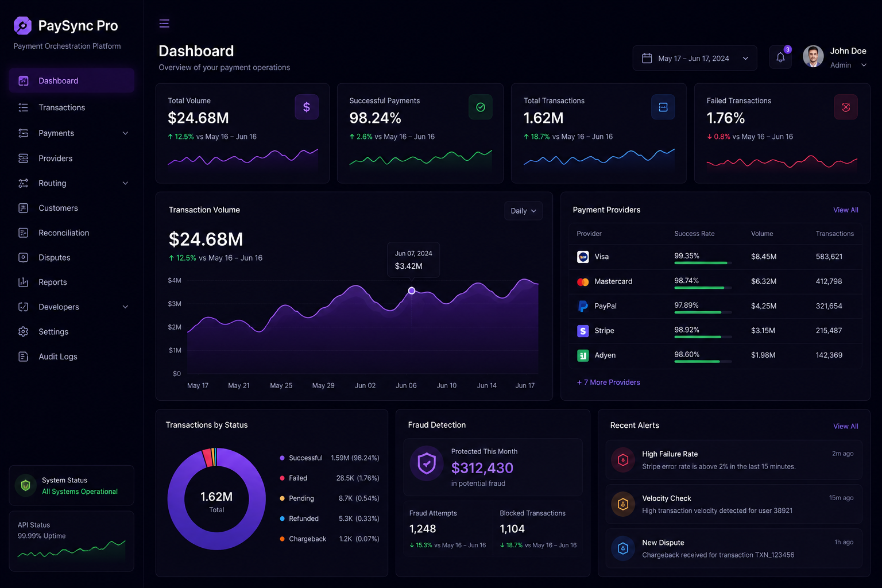Click View All in Payment Providers
This screenshot has height=588, width=882.
(x=846, y=210)
